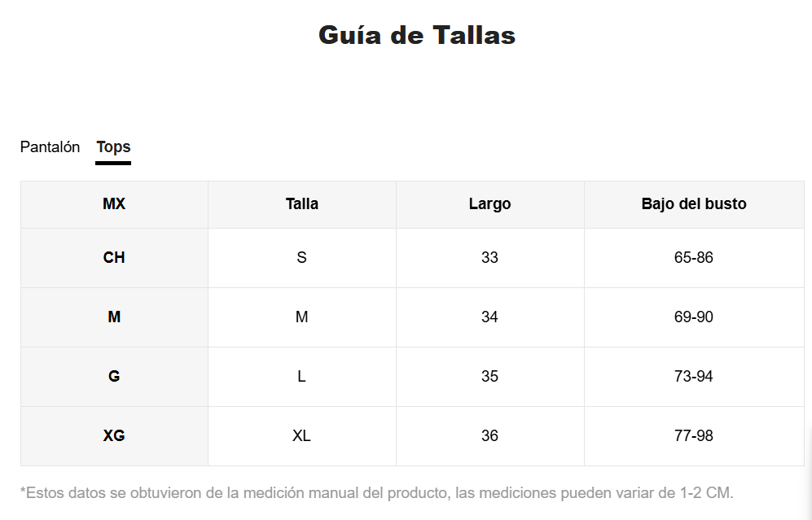Screen dimensions: 812x520
Task: Click the manual measurement disclaimer note
Action: 377,492
